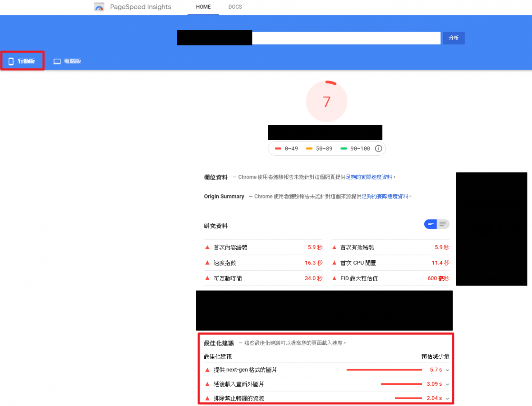Open 足夠的實際速度資料 link in 欄位資料 row
The image size is (532, 406).
click(x=369, y=177)
